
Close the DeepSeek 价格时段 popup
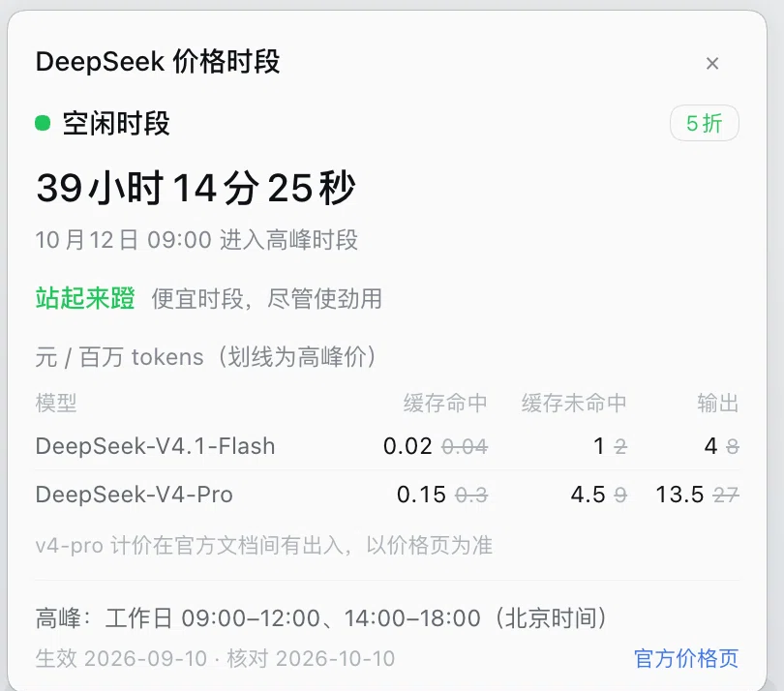[x=712, y=64]
